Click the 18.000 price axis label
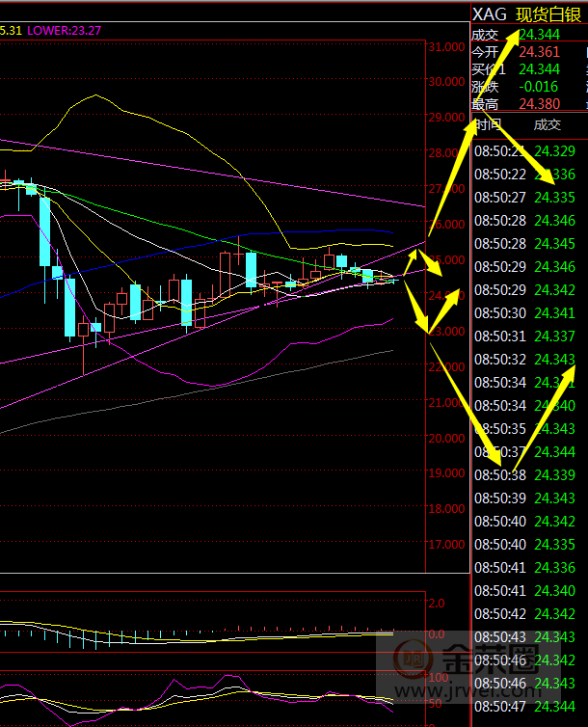 (x=446, y=509)
